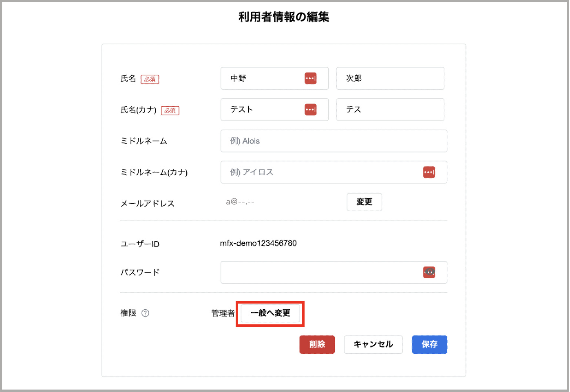This screenshot has height=392, width=570.
Task: Click the 一般へ変更 button
Action: click(270, 313)
